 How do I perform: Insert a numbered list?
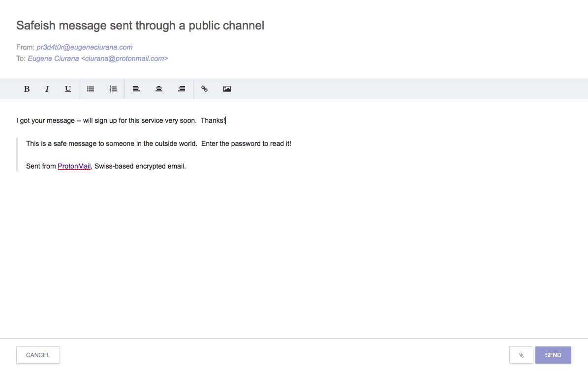pos(113,89)
